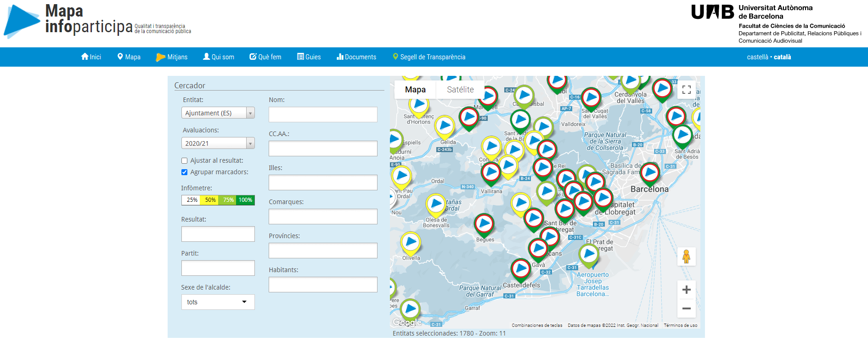This screenshot has width=868, height=348.
Task: Switch the map to Satélite view
Action: pyautogui.click(x=460, y=90)
